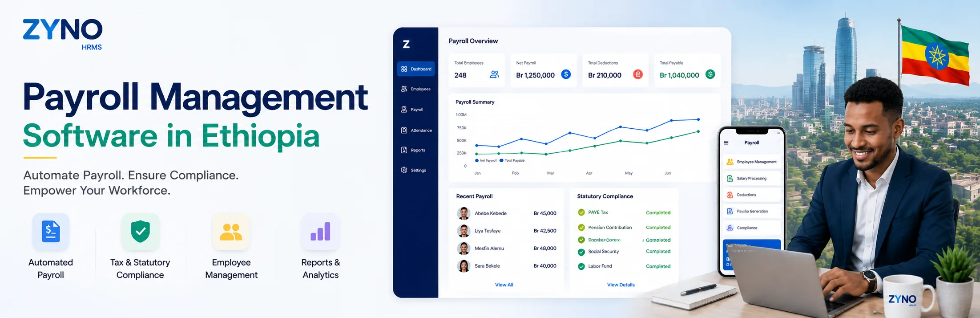Click the Labor Fund green checkmark

point(581,266)
